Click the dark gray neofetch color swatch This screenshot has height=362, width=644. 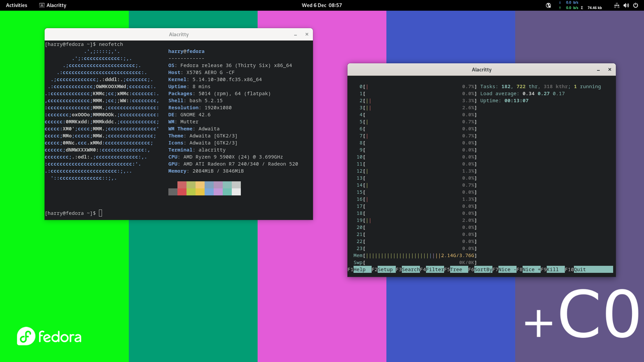coord(173,192)
